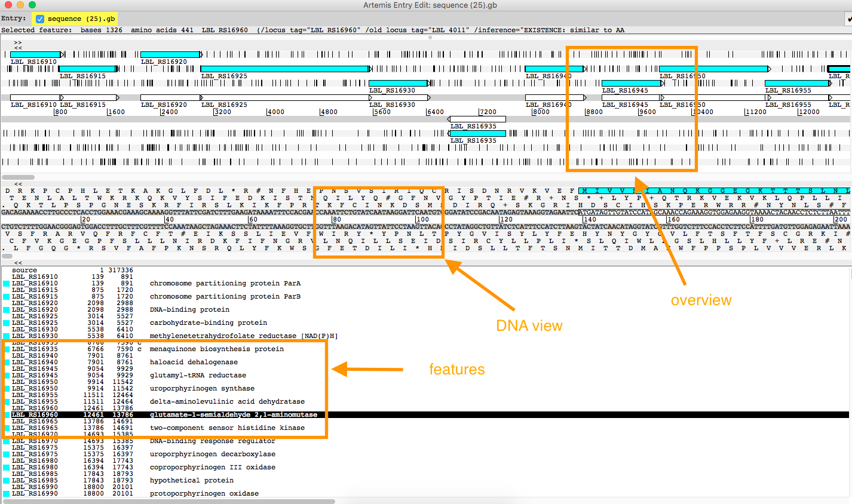Select uroporphyrinogen decarboxylase row
Screen dimensions: 852x504
425,454
